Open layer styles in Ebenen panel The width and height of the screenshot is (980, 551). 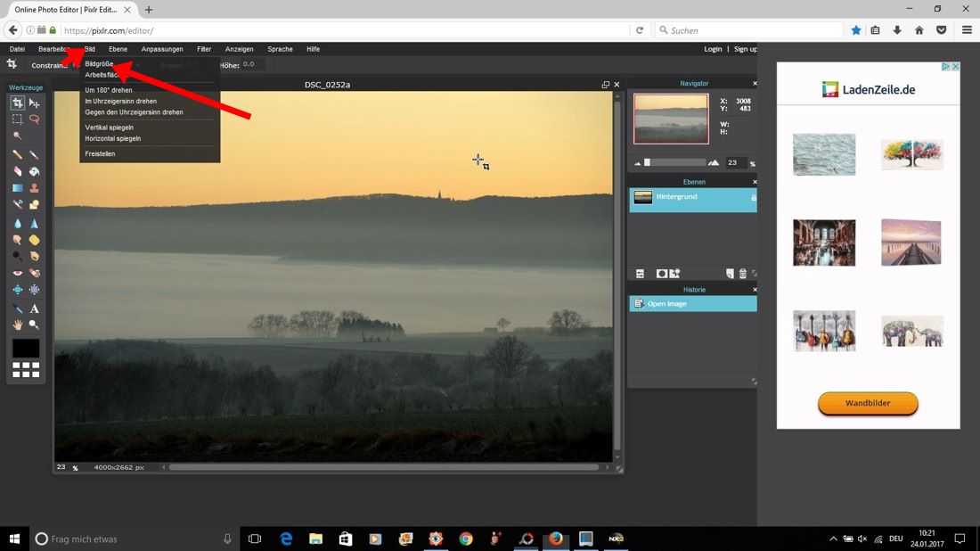pos(675,274)
